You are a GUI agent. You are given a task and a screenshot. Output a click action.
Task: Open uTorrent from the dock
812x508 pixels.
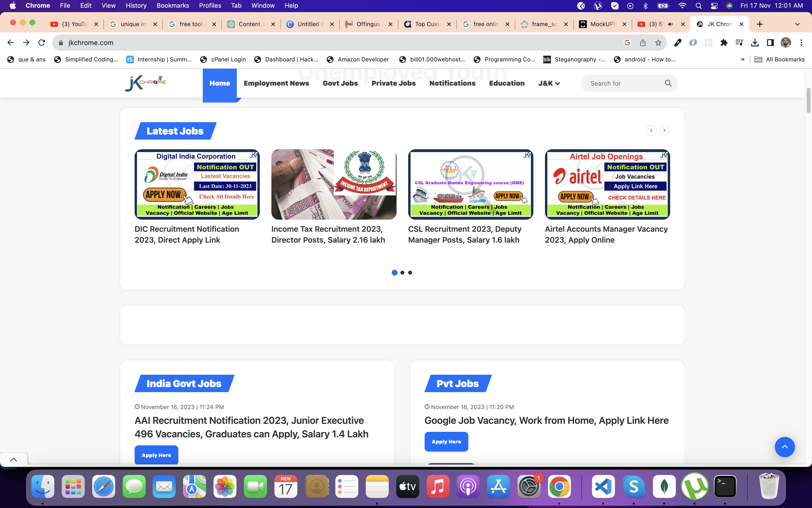click(x=695, y=486)
